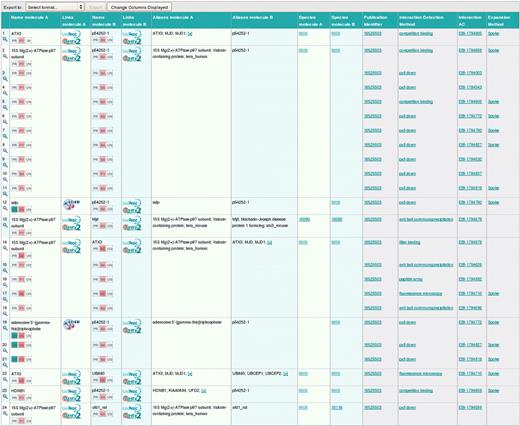Click the Change Columns Displayed button
The height and width of the screenshot is (426, 520).
coord(139,7)
